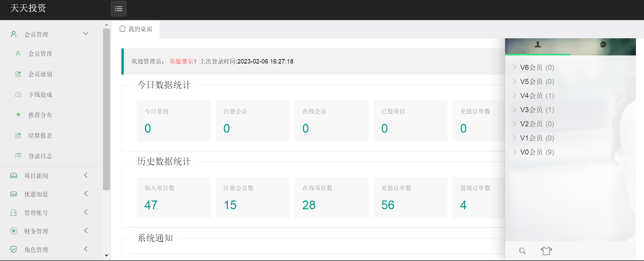
Task: Click the V4会员 (1) group label
Action: (537, 96)
